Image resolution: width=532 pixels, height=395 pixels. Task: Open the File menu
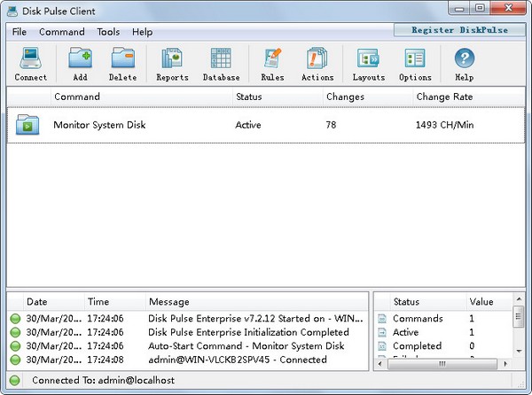pos(20,32)
